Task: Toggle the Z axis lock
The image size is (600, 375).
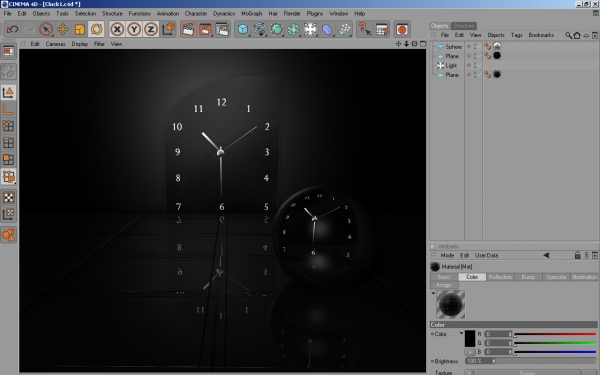Action: 151,29
